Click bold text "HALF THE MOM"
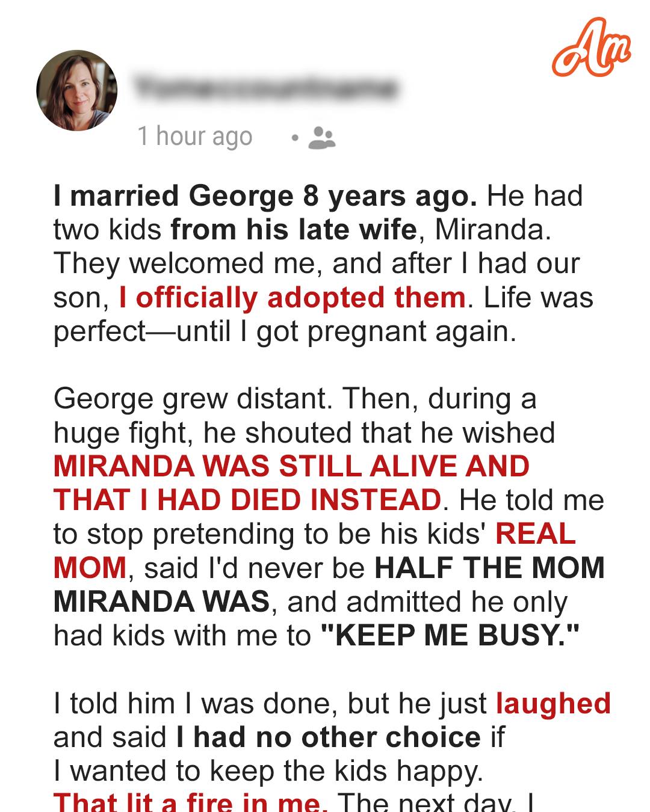The height and width of the screenshot is (812, 650). pos(489,567)
